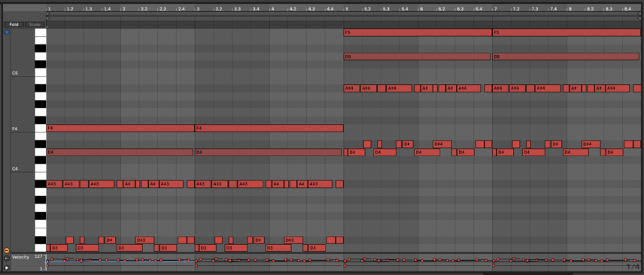The height and width of the screenshot is (275, 644).
Task: Click ruler marker for bar 5
Action: click(x=347, y=8)
